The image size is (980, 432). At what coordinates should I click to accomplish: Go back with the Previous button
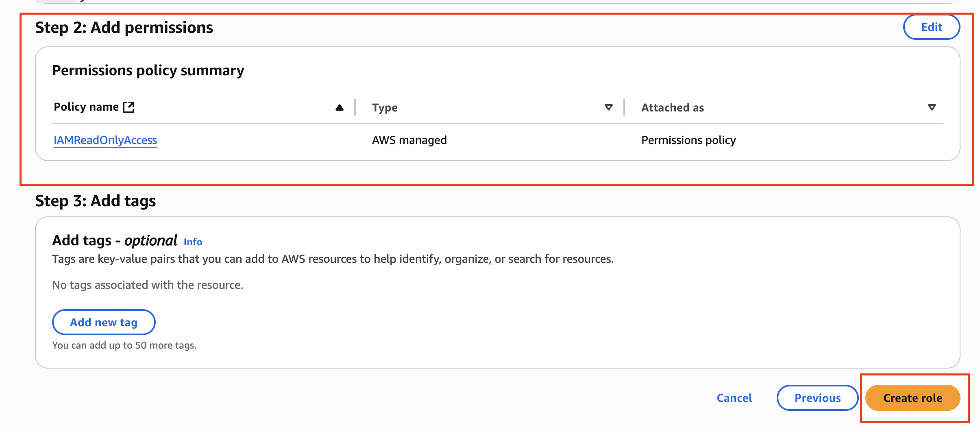817,398
